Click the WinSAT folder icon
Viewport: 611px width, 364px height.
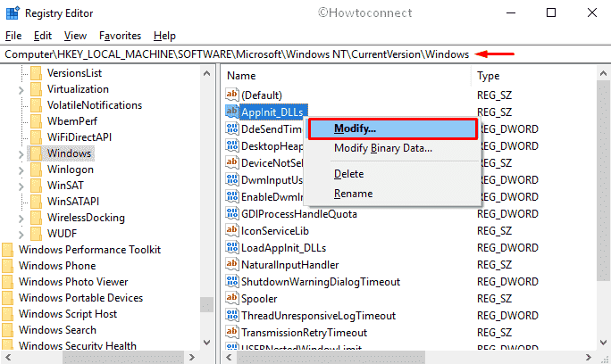point(36,186)
